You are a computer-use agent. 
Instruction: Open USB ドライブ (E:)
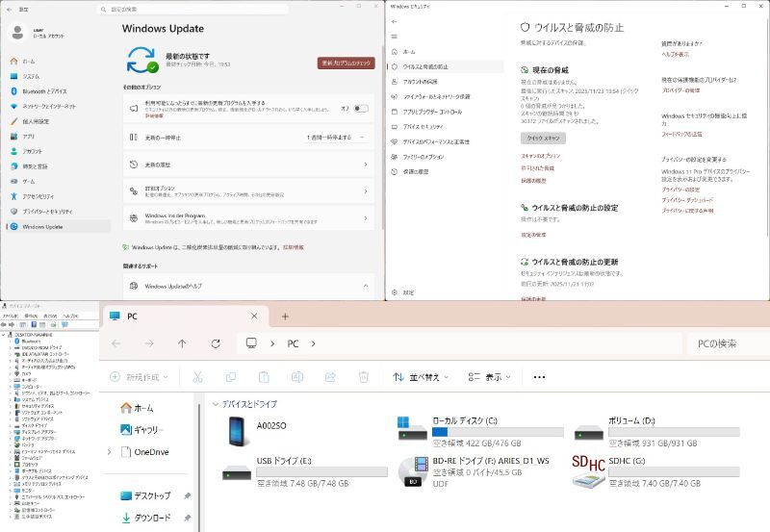[x=304, y=471]
